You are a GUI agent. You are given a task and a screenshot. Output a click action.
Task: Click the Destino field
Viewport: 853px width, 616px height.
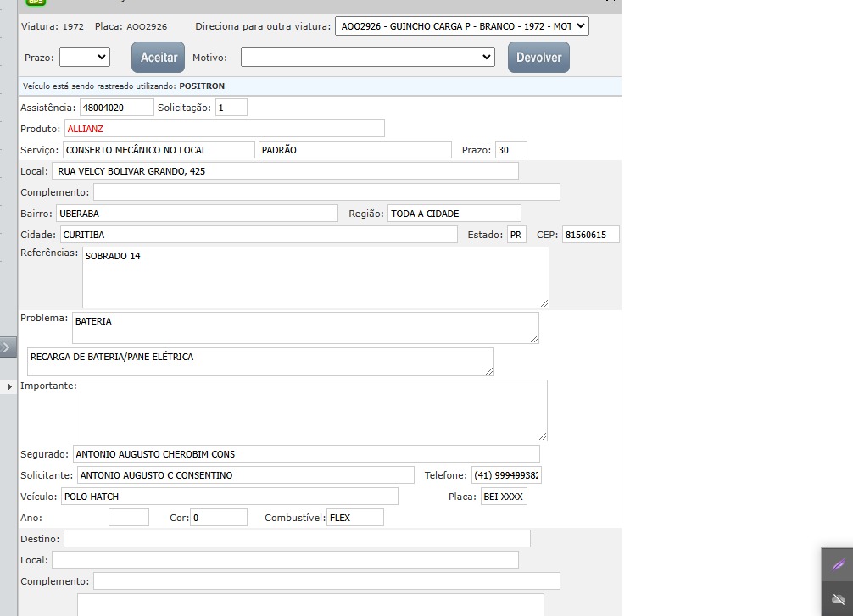point(297,539)
